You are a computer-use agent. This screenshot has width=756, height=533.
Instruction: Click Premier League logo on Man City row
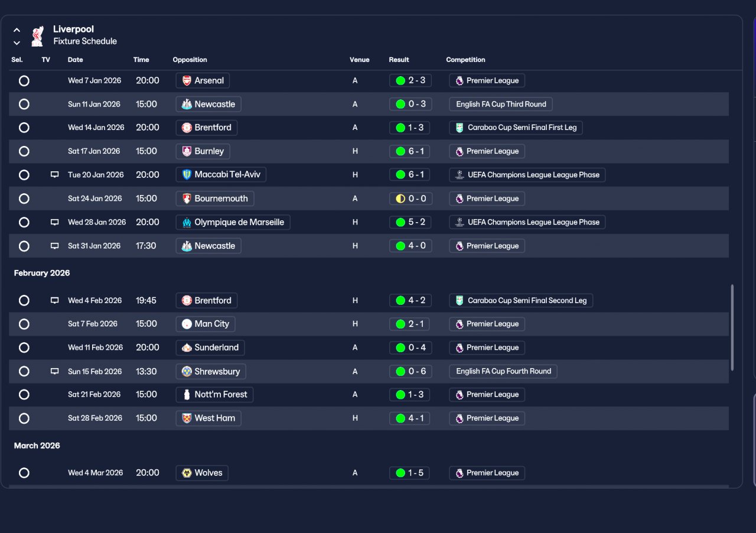coord(460,324)
